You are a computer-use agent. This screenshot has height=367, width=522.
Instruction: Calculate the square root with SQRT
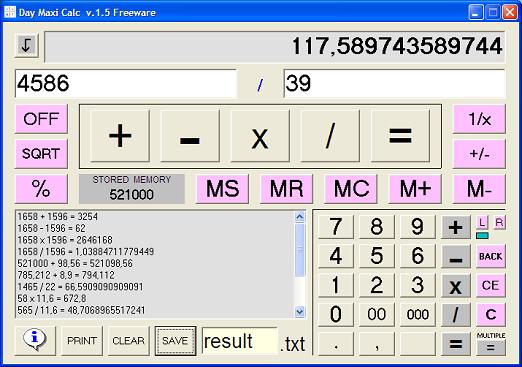(x=41, y=154)
